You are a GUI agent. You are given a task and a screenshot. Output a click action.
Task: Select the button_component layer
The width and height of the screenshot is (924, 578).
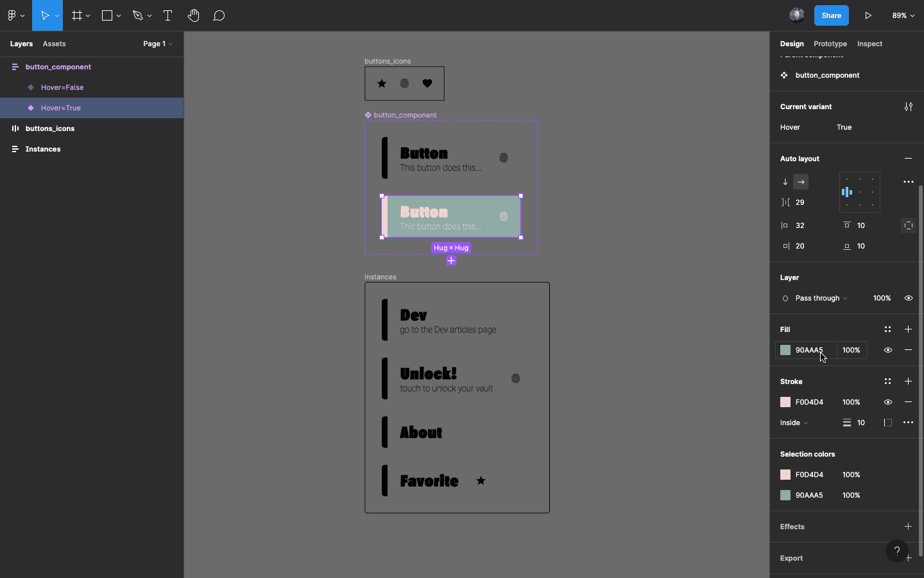click(x=58, y=67)
